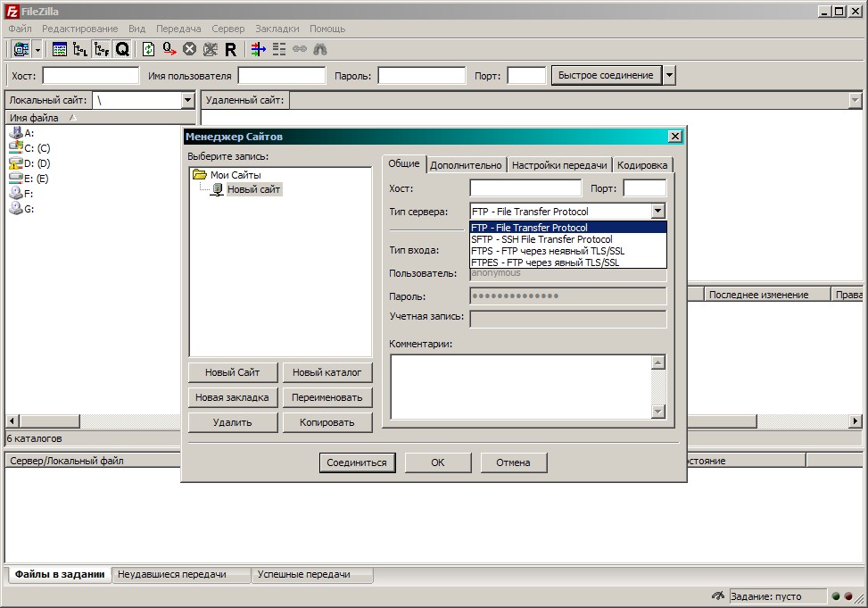The width and height of the screenshot is (868, 608).
Task: Open the filename filters icon
Action: tap(258, 50)
